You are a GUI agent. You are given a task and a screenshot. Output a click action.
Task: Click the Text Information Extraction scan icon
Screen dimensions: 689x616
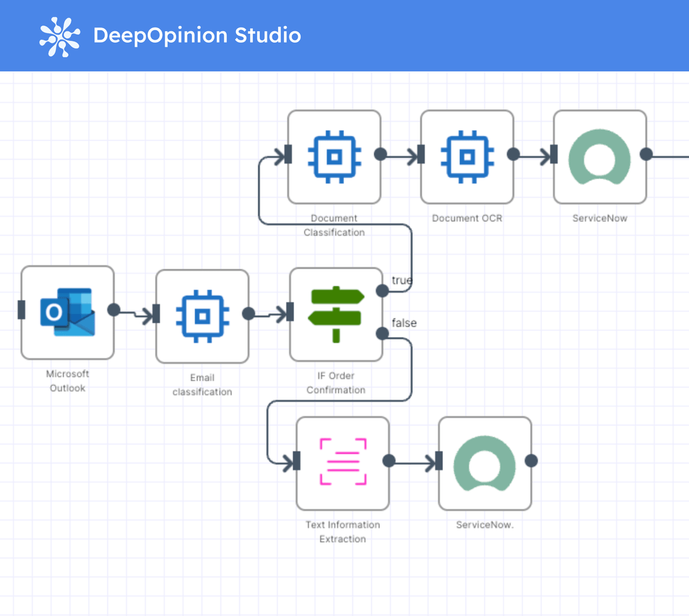click(343, 462)
